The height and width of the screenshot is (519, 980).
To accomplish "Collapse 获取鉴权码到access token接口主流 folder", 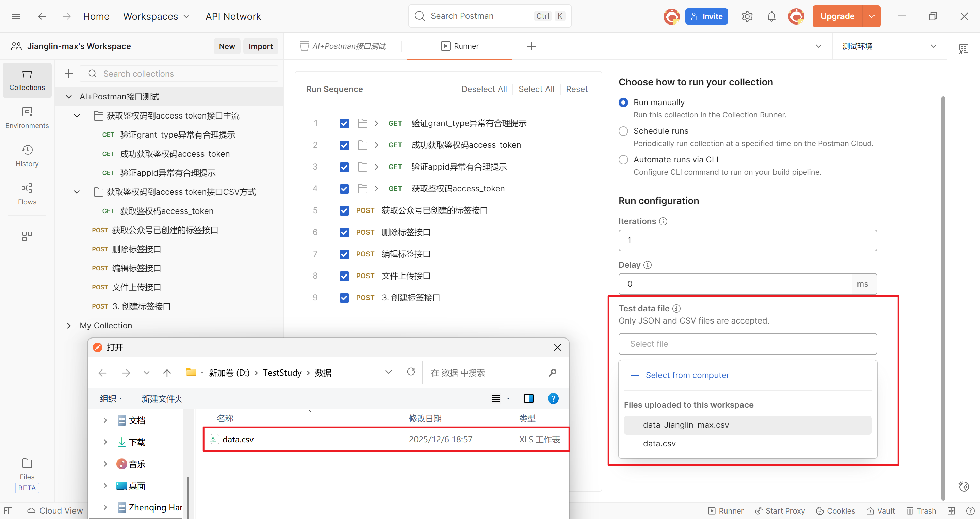I will click(x=77, y=116).
